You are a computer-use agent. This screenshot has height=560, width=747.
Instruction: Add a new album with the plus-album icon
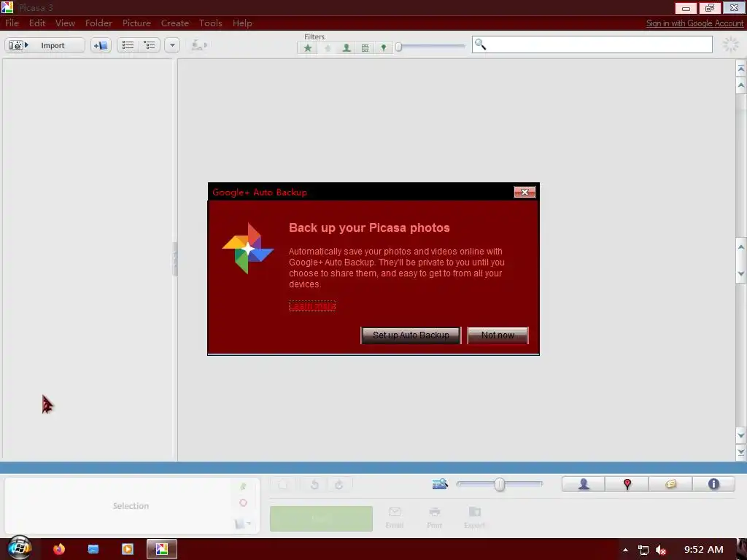pos(101,45)
